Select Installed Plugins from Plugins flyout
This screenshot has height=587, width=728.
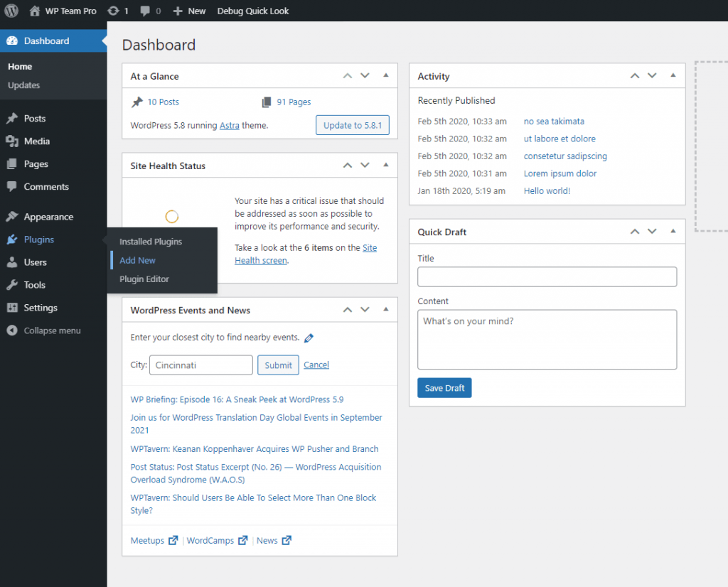[151, 242]
